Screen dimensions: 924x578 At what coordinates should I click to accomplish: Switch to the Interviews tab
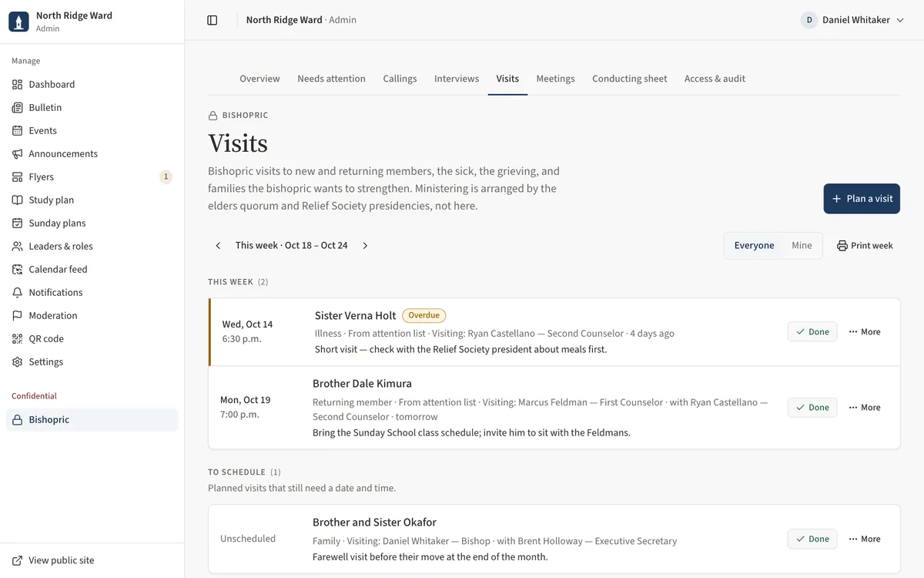coord(457,79)
